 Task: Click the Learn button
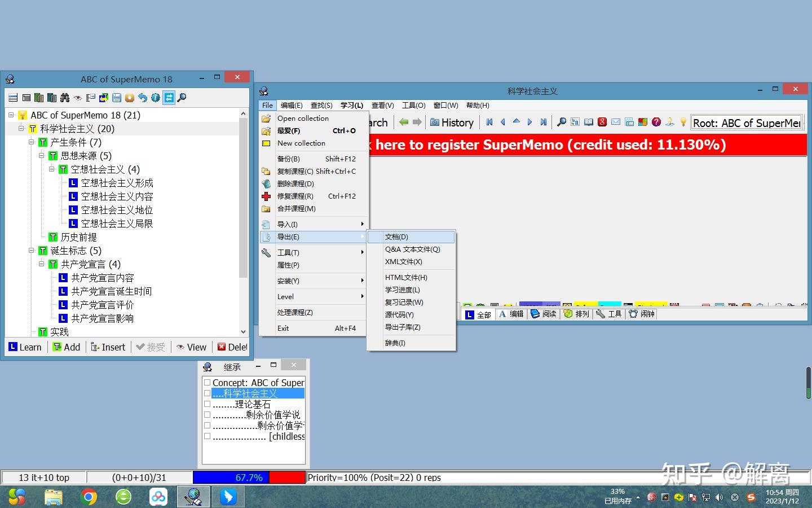click(25, 347)
